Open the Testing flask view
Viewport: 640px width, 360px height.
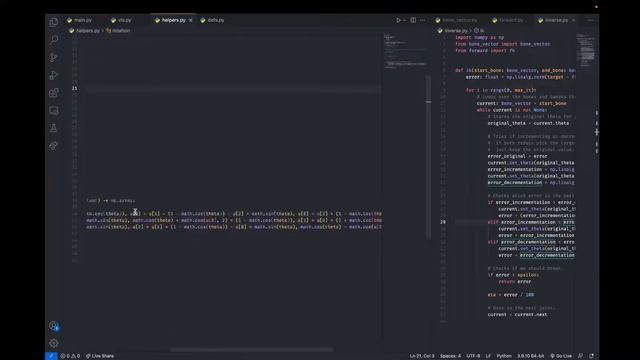coord(53,128)
